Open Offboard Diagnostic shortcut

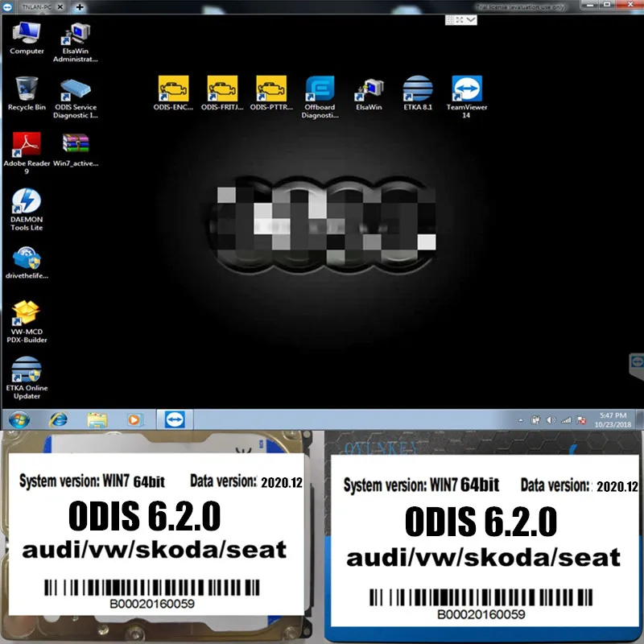[320, 97]
